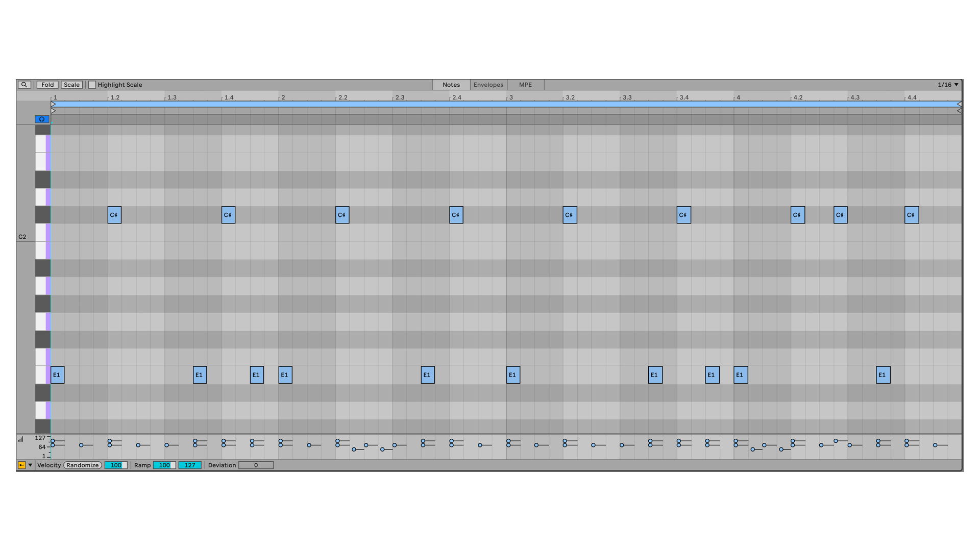Viewport: 980px width, 551px height.
Task: Click the clip end marker triangle
Action: pyautogui.click(x=959, y=111)
